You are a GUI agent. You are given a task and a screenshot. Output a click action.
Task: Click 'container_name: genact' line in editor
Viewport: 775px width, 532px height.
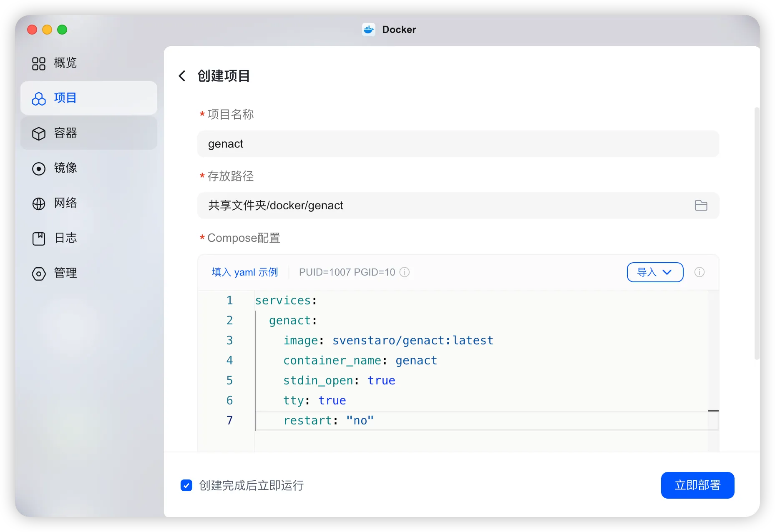[360, 361]
